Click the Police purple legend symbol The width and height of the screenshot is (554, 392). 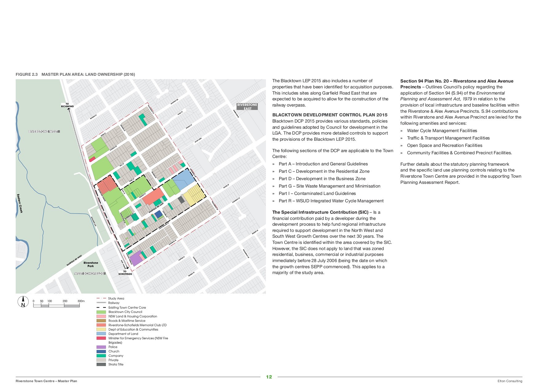point(102,347)
